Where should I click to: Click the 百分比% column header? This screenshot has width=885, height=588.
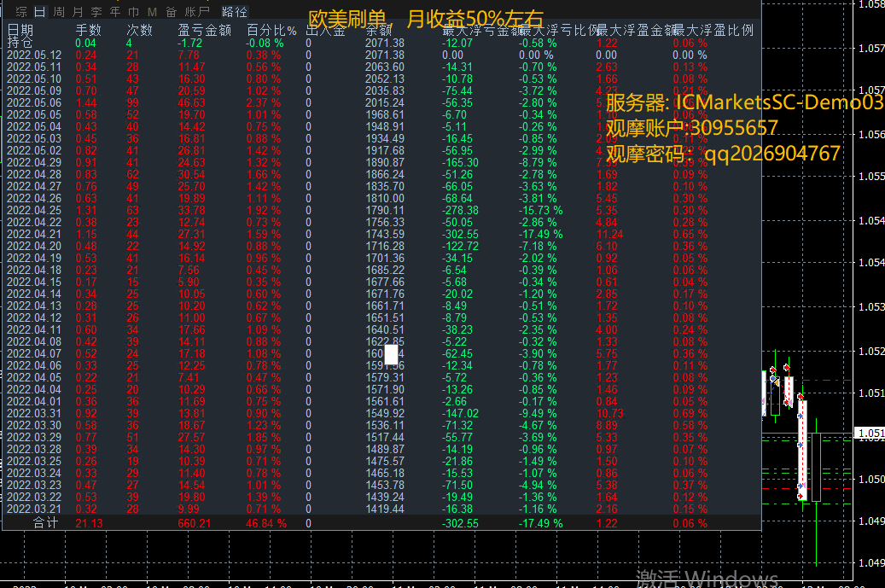coord(271,30)
